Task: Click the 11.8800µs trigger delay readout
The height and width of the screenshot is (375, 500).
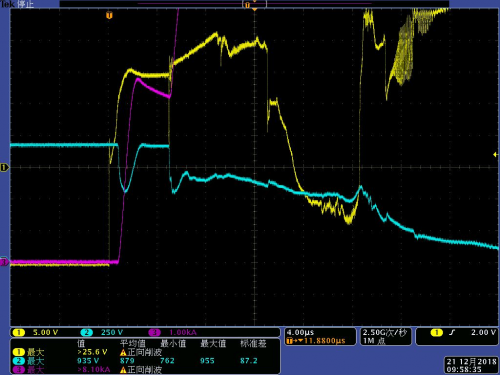Action: (x=324, y=341)
